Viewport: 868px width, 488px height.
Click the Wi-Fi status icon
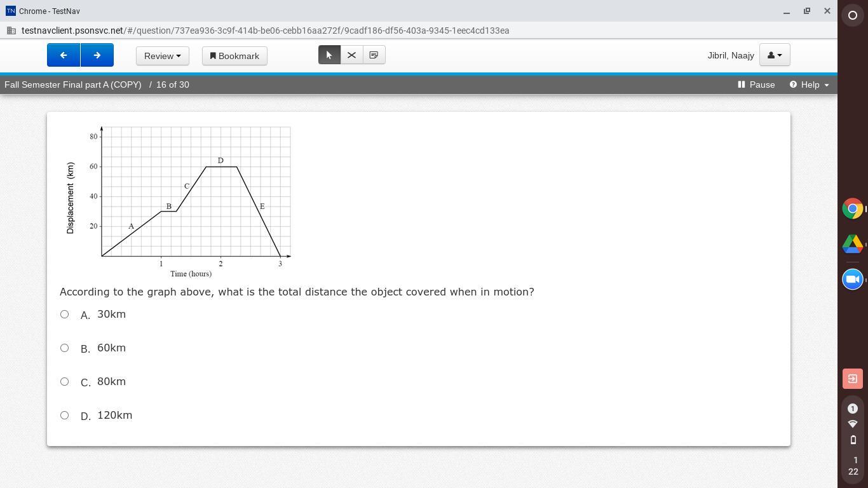pyautogui.click(x=853, y=424)
